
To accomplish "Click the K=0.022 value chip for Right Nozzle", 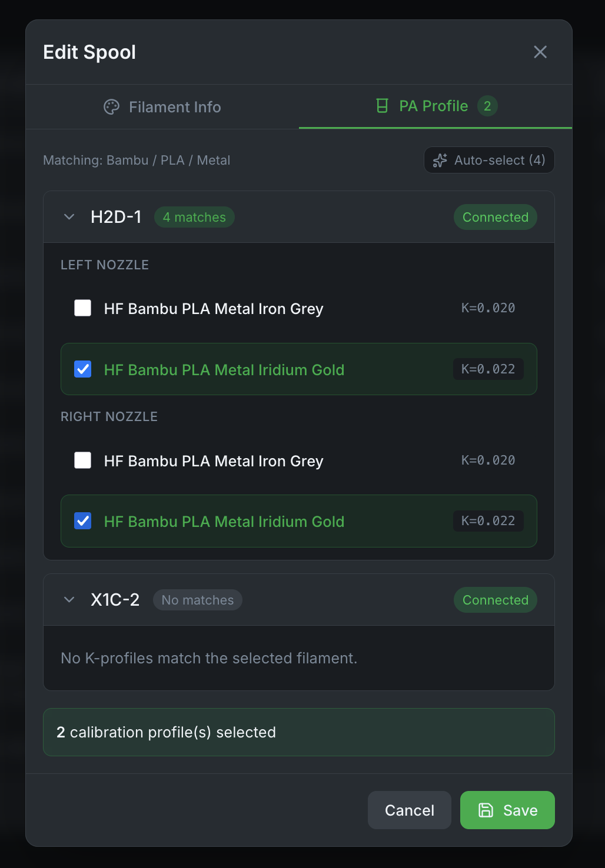I will pyautogui.click(x=487, y=520).
